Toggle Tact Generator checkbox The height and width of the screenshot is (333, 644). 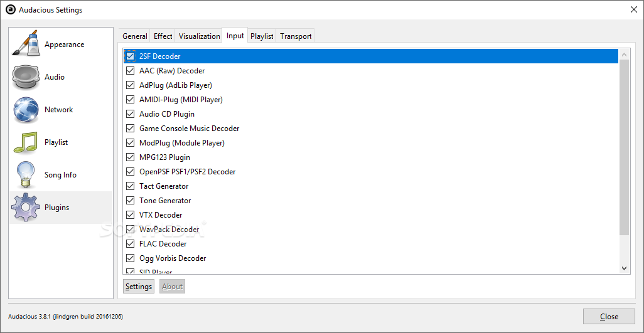pos(131,186)
